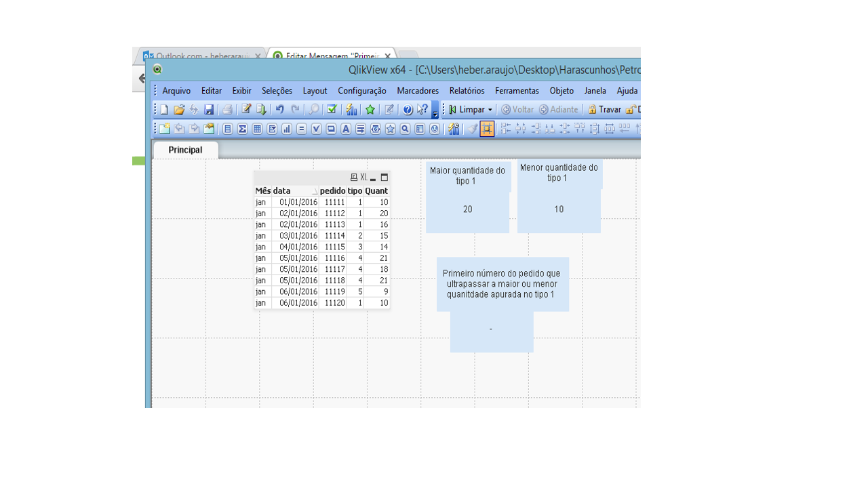Create a Current Selections Box object
This screenshot has width=868, height=488.
point(316,129)
